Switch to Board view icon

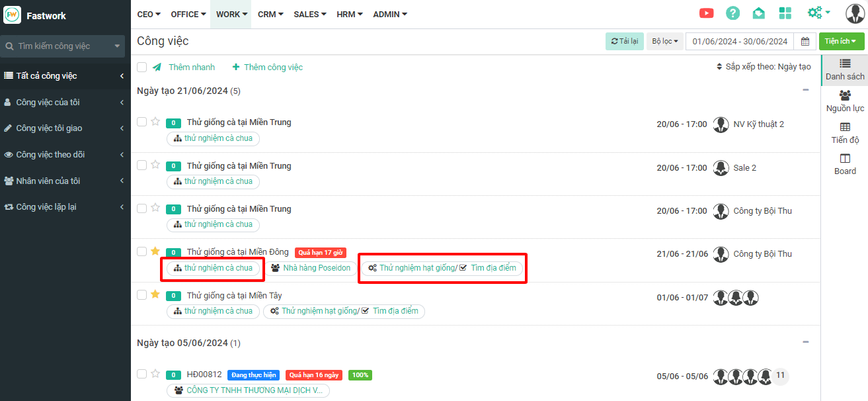pyautogui.click(x=845, y=164)
